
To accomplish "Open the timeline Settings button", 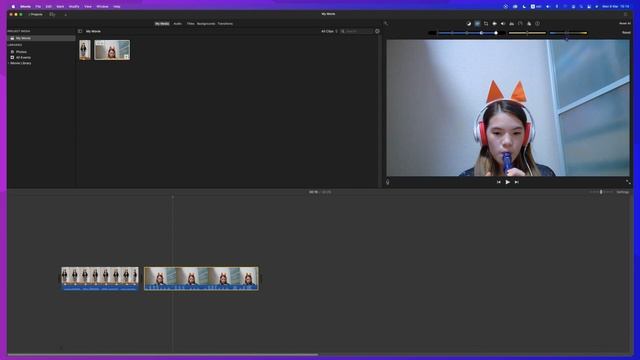I will tap(623, 192).
